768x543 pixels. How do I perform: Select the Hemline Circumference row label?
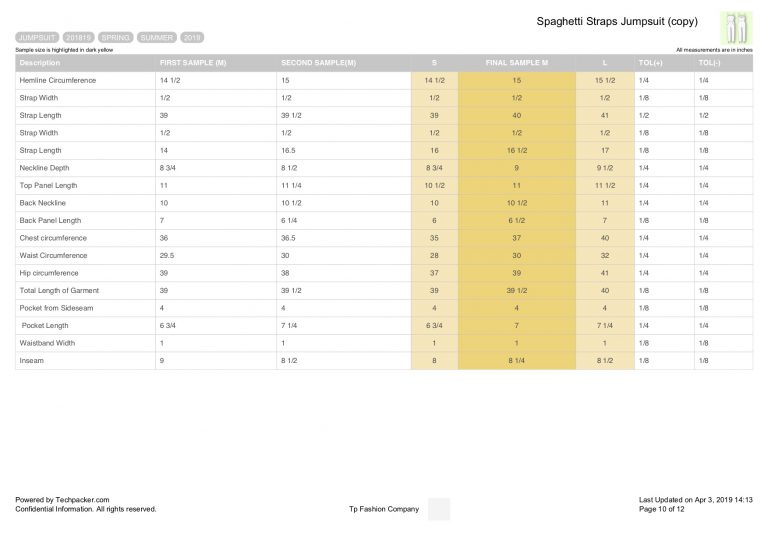(58, 80)
